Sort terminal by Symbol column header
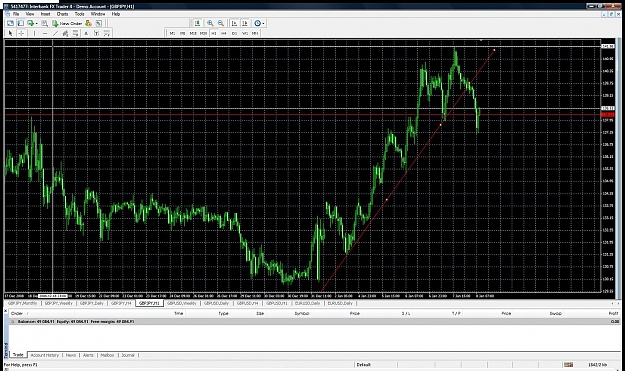 tap(302, 314)
